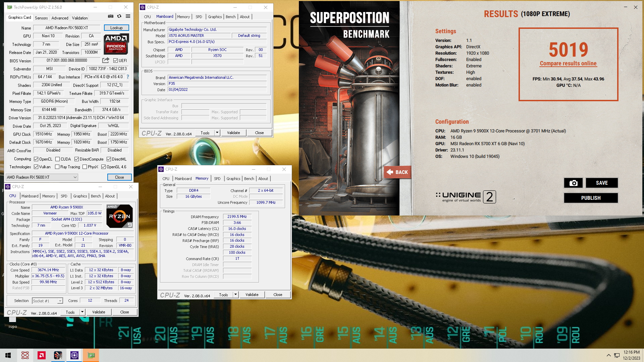Click Lookup button in GPU-Z
Screen dimensions: 644x362
pyautogui.click(x=116, y=28)
